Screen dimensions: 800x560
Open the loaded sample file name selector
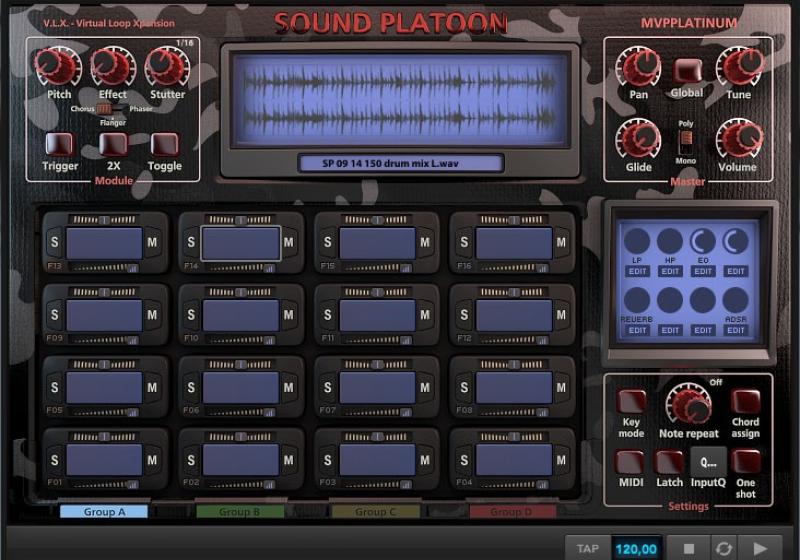tap(400, 163)
